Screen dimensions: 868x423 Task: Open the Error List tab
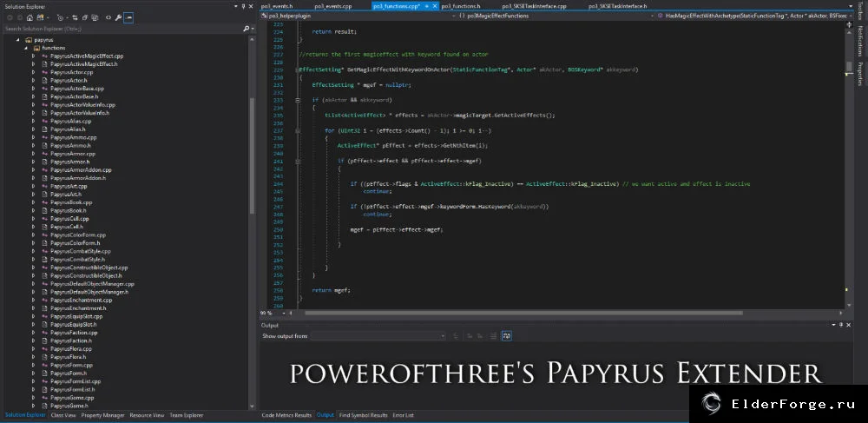coord(403,415)
